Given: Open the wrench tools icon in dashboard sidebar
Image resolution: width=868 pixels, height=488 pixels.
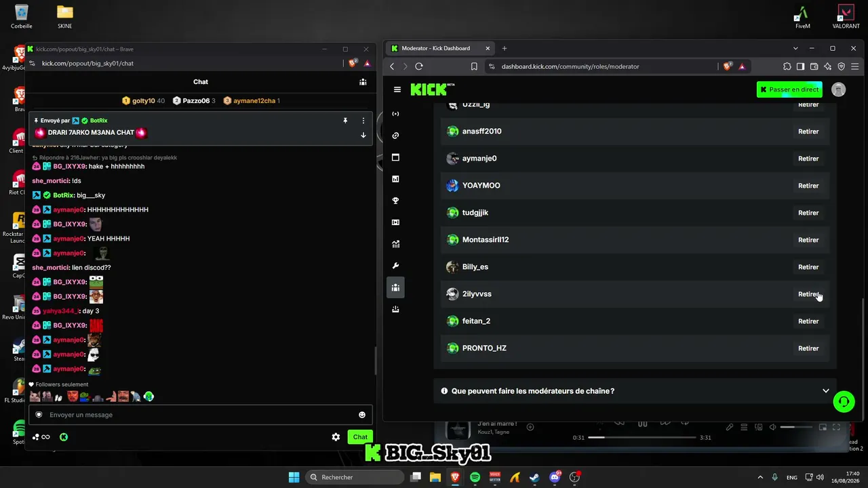Looking at the screenshot, I should [x=396, y=266].
